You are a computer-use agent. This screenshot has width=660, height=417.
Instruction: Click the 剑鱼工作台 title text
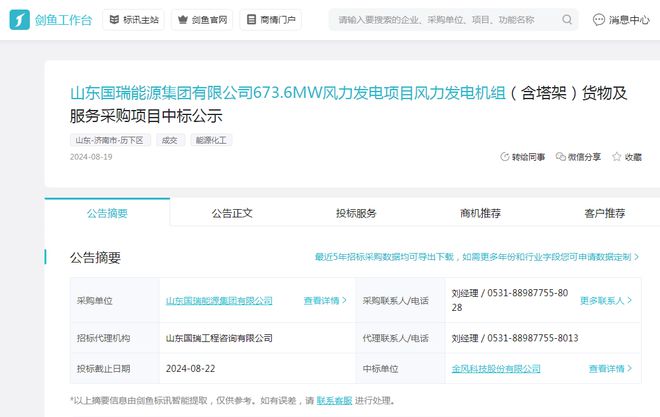click(63, 20)
